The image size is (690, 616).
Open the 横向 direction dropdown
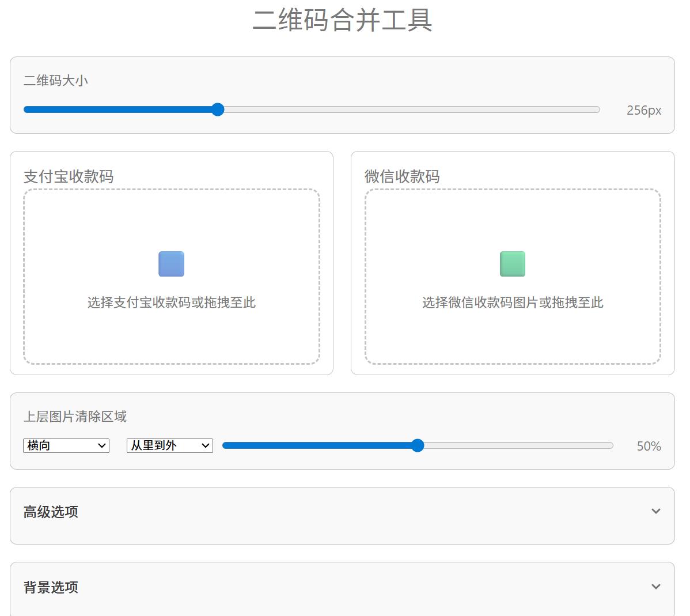point(66,445)
